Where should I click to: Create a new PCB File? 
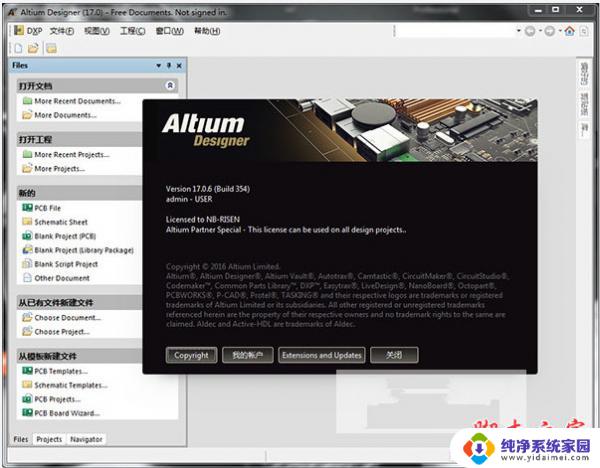(x=47, y=208)
